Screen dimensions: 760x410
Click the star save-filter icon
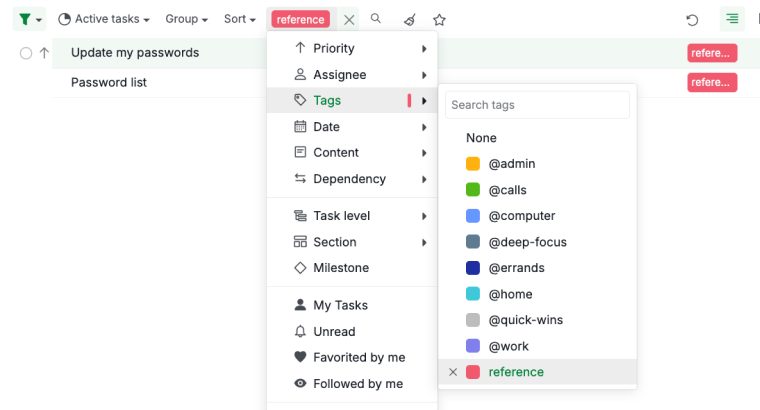pyautogui.click(x=439, y=20)
